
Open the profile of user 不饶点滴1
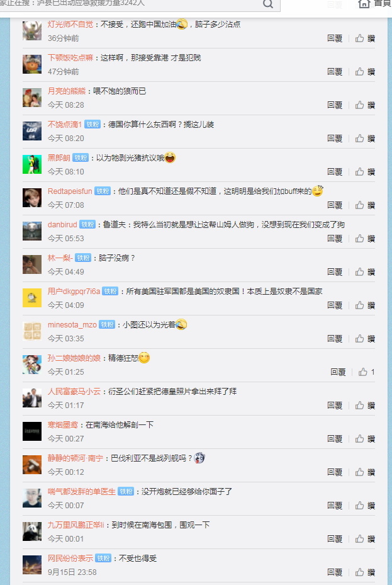pos(64,125)
